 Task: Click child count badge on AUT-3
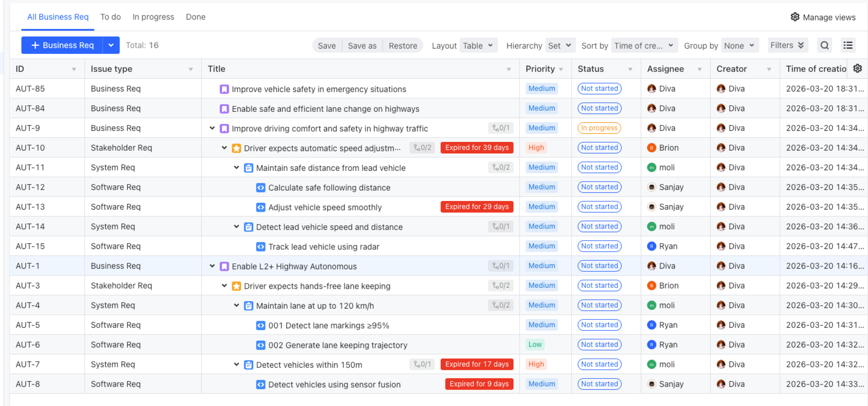click(x=501, y=285)
